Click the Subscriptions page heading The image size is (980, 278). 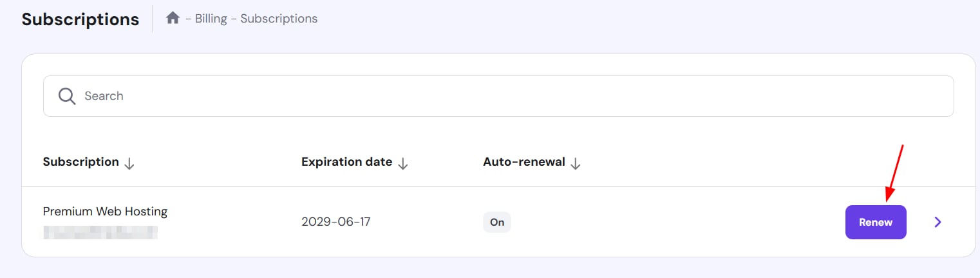[x=80, y=19]
